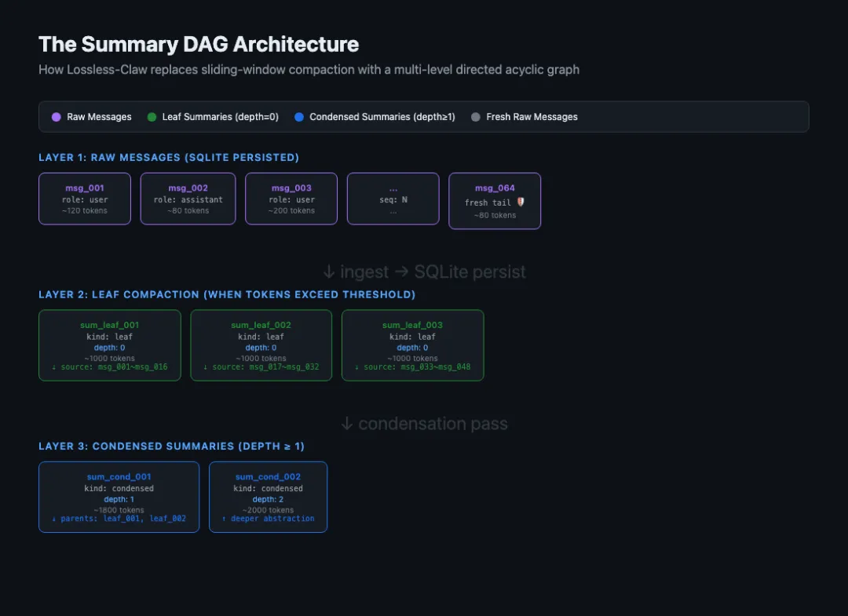The height and width of the screenshot is (616, 848).
Task: Click the 'Layer 2: Leaf Compaction' heading
Action: click(227, 294)
